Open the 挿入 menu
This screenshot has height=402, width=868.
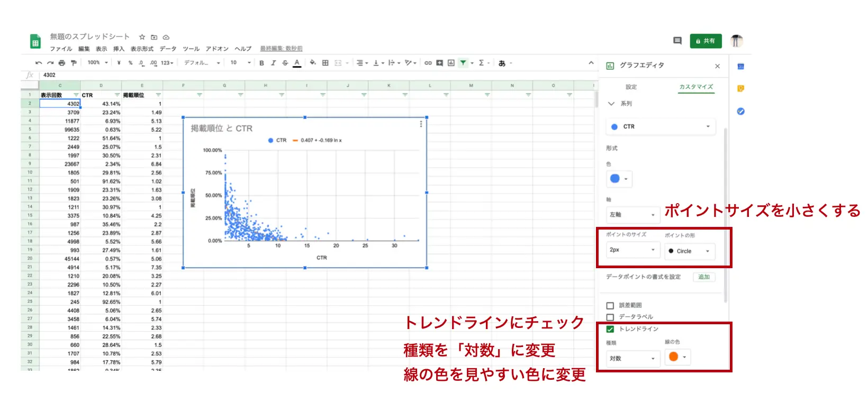119,49
